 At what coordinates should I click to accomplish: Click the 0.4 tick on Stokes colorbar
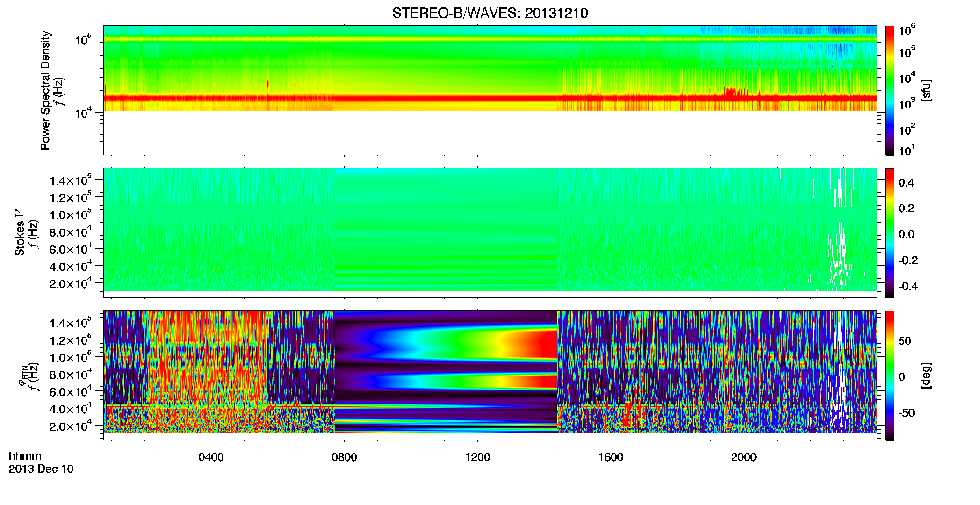pyautogui.click(x=906, y=183)
